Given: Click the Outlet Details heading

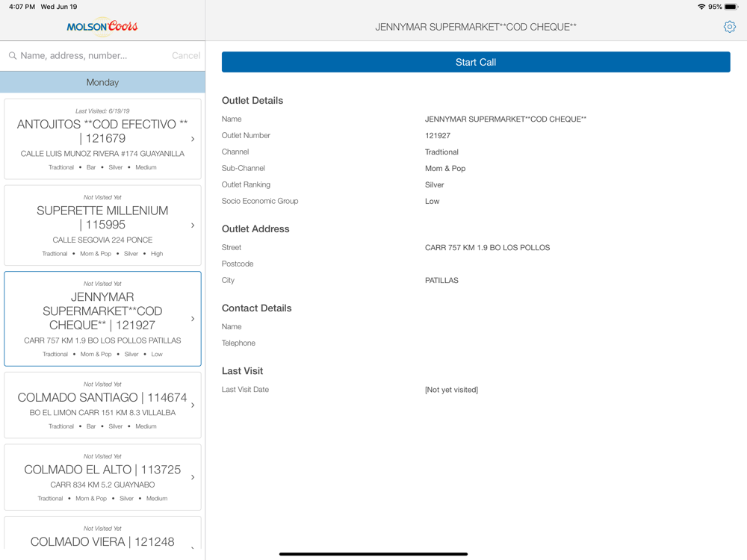Looking at the screenshot, I should [x=252, y=101].
